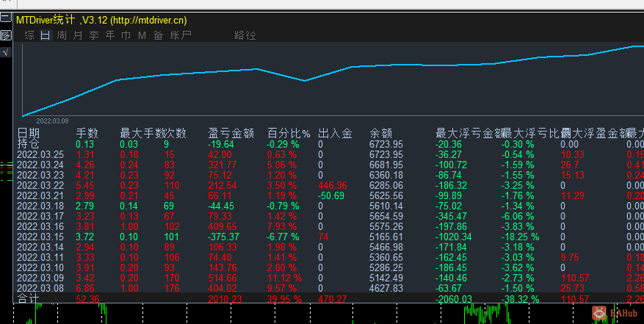Click the 514.66 profit value
The image size is (644, 324).
(x=222, y=278)
